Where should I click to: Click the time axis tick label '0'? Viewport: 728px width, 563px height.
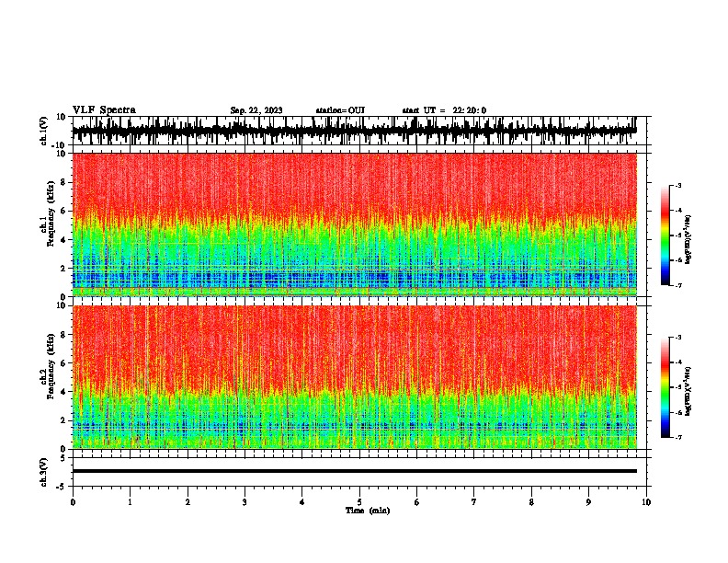pos(73,502)
